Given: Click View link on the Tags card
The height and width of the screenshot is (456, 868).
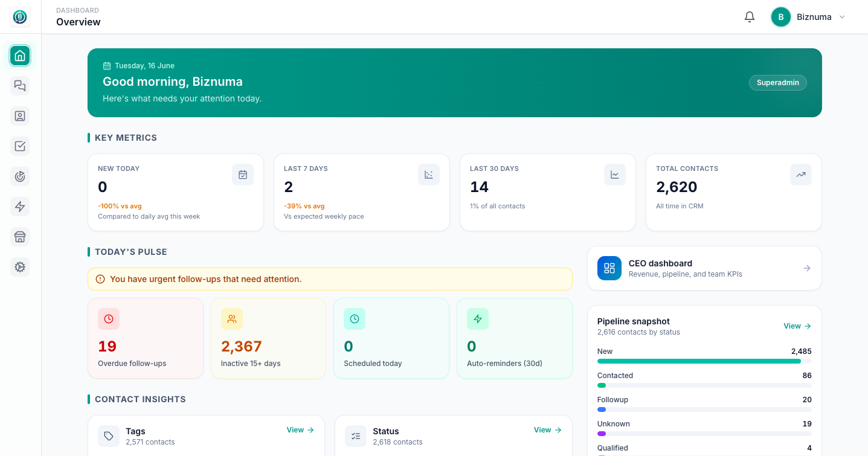Looking at the screenshot, I should click(300, 430).
